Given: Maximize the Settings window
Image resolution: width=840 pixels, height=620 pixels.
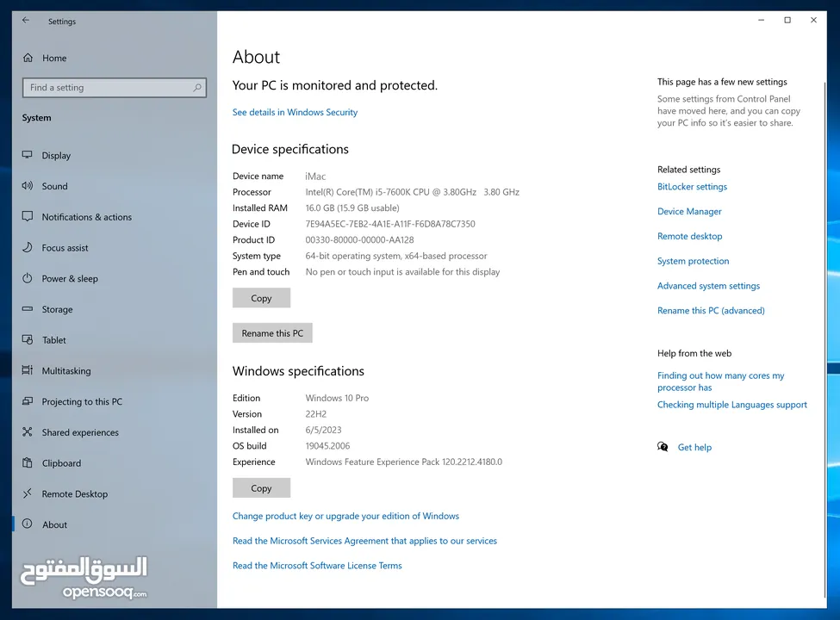Looking at the screenshot, I should pos(787,21).
